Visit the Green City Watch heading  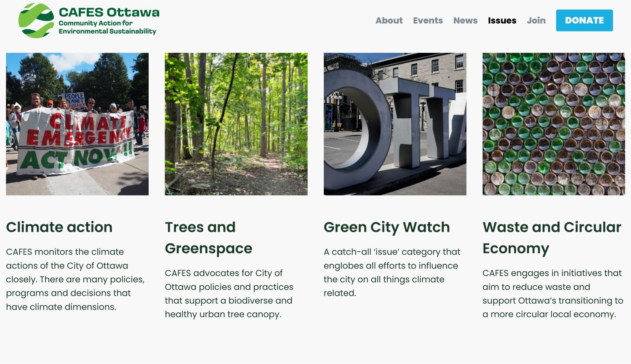[x=386, y=227]
